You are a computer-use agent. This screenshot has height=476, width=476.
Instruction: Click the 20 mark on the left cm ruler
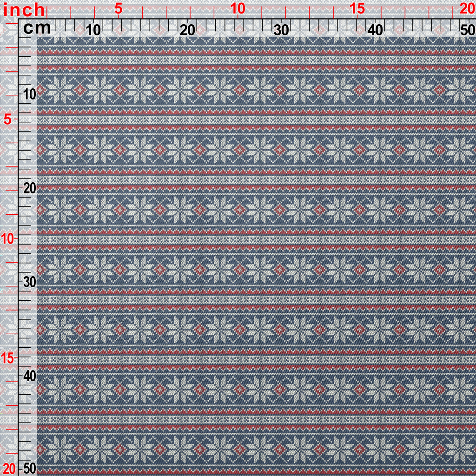[29, 188]
